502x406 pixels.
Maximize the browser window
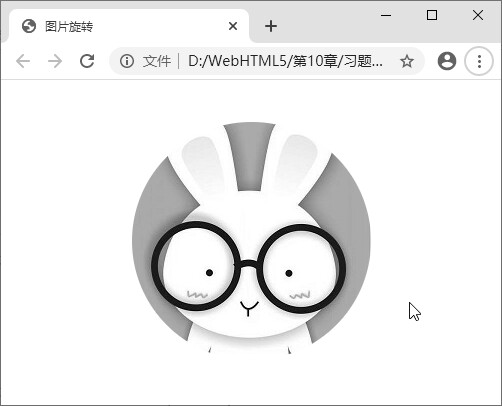432,15
